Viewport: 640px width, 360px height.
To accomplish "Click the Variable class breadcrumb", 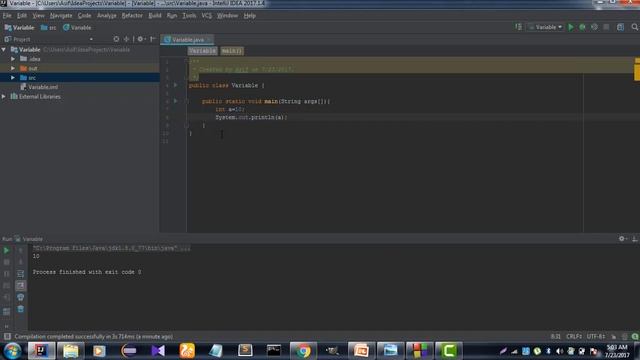I will coord(202,51).
